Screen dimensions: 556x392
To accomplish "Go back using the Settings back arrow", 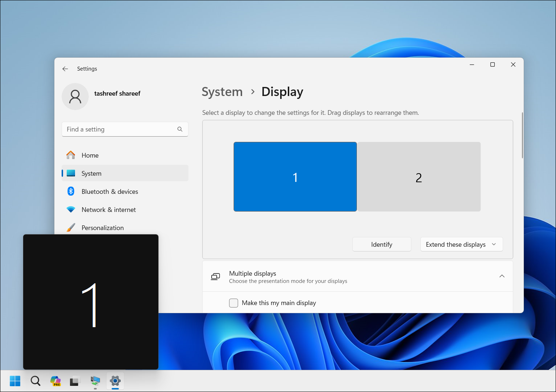I will [65, 68].
